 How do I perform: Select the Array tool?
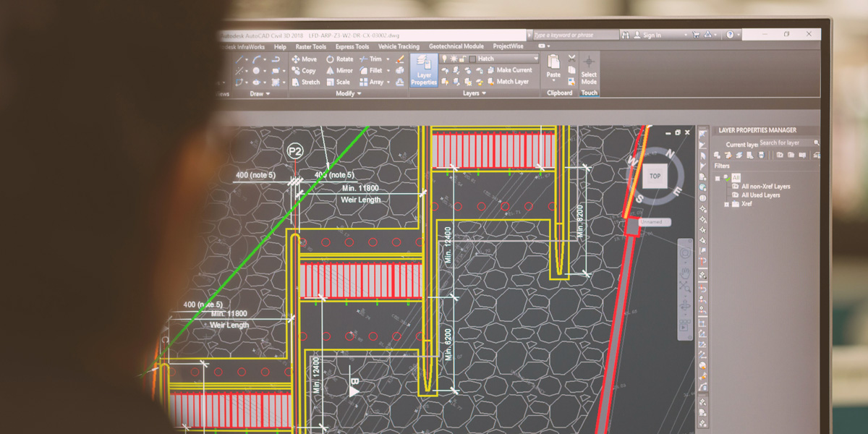point(371,82)
